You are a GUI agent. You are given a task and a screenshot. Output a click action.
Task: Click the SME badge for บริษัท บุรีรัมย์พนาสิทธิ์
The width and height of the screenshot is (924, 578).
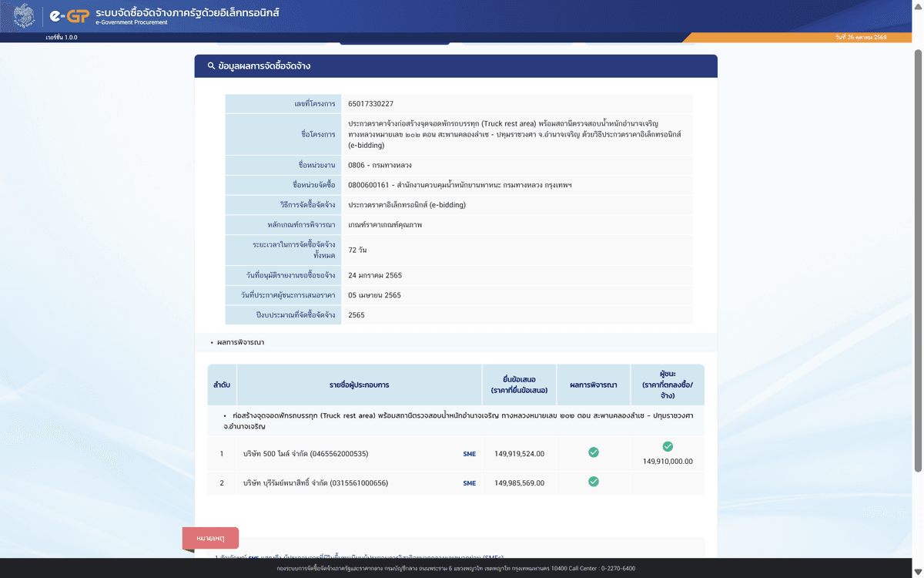pyautogui.click(x=470, y=483)
